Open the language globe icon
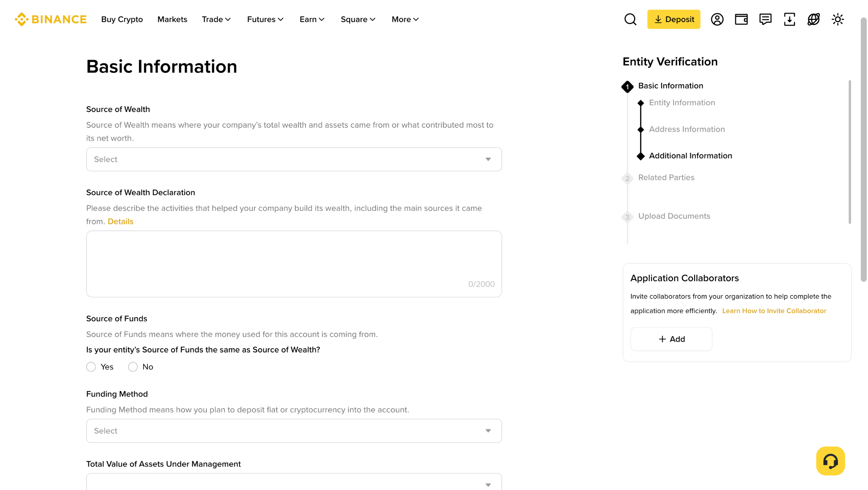This screenshot has height=490, width=868. tap(814, 20)
